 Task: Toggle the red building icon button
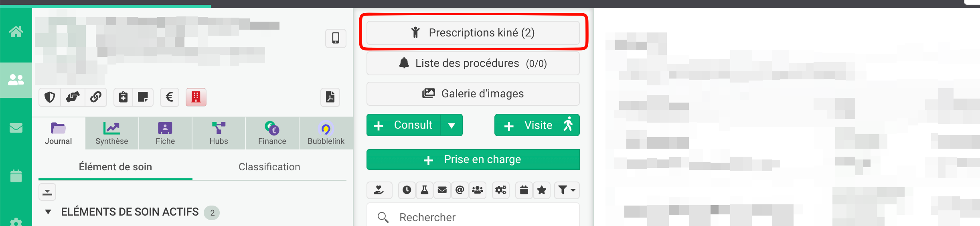click(x=196, y=97)
